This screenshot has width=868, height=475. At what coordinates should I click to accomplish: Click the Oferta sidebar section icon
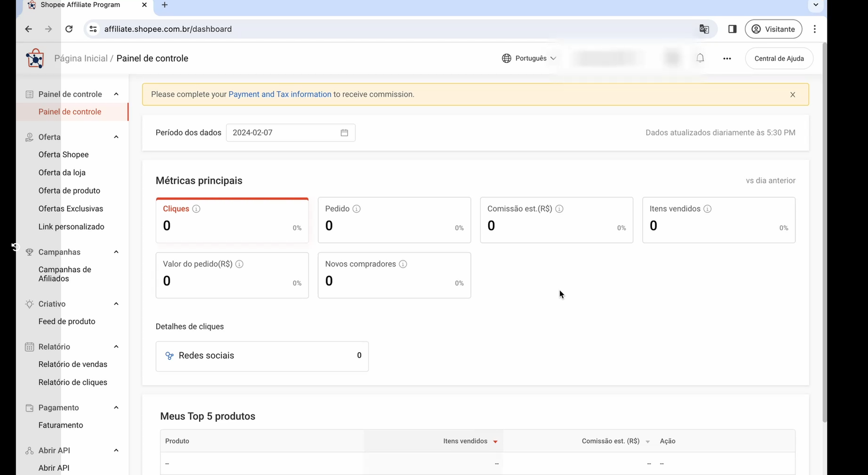[29, 137]
